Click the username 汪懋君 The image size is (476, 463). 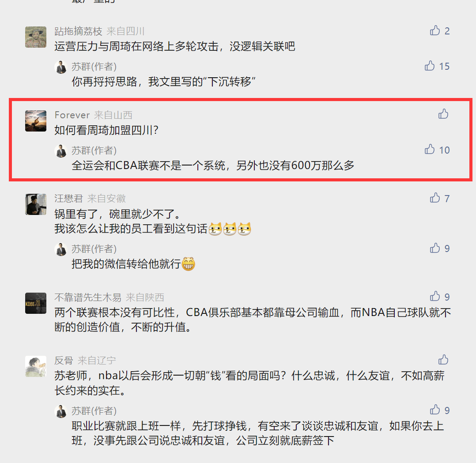pyautogui.click(x=68, y=199)
